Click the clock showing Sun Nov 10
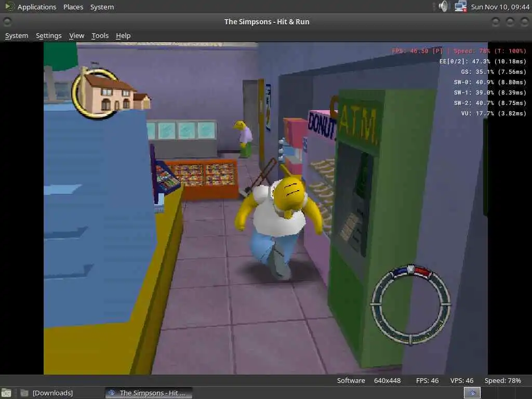Viewport: 532px width, 399px height. [x=500, y=7]
